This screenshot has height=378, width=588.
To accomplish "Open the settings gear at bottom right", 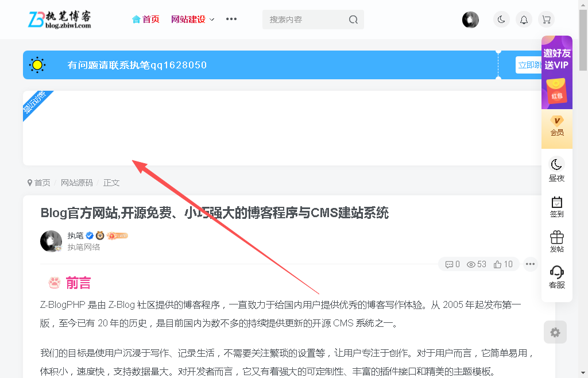I will (555, 332).
